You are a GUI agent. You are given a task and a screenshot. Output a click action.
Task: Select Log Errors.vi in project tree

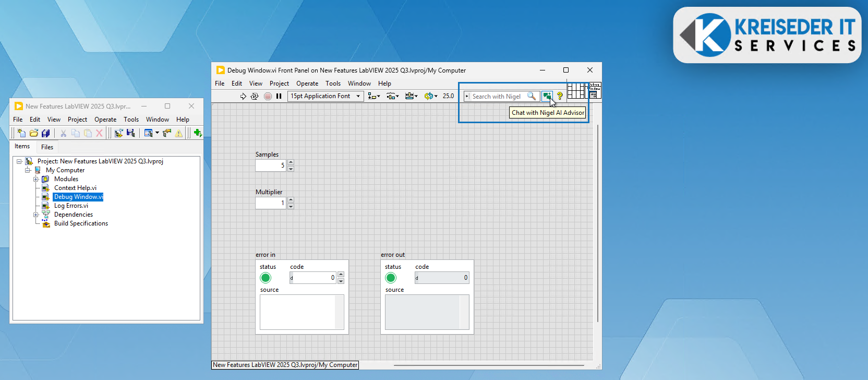71,206
